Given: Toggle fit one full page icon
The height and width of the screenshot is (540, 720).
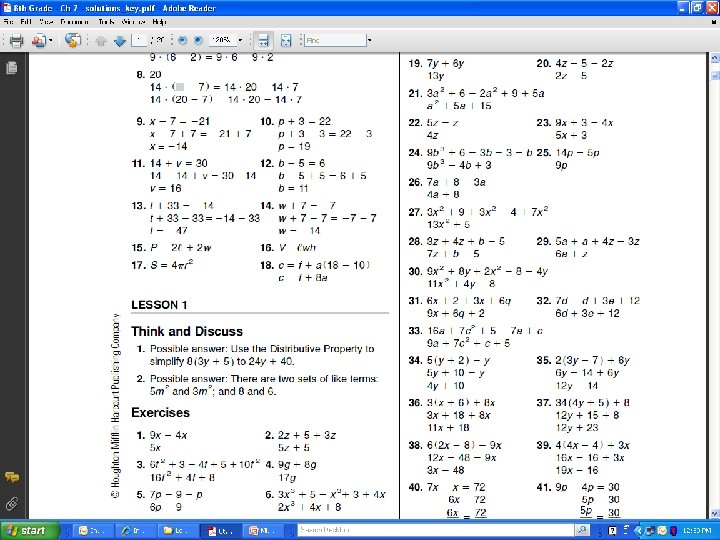Looking at the screenshot, I should tap(286, 40).
